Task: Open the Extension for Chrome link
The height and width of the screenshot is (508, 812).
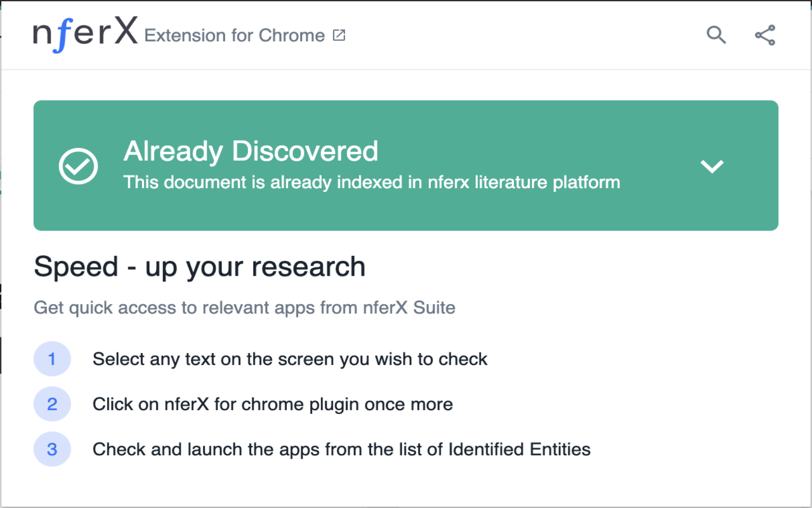Action: click(x=235, y=36)
